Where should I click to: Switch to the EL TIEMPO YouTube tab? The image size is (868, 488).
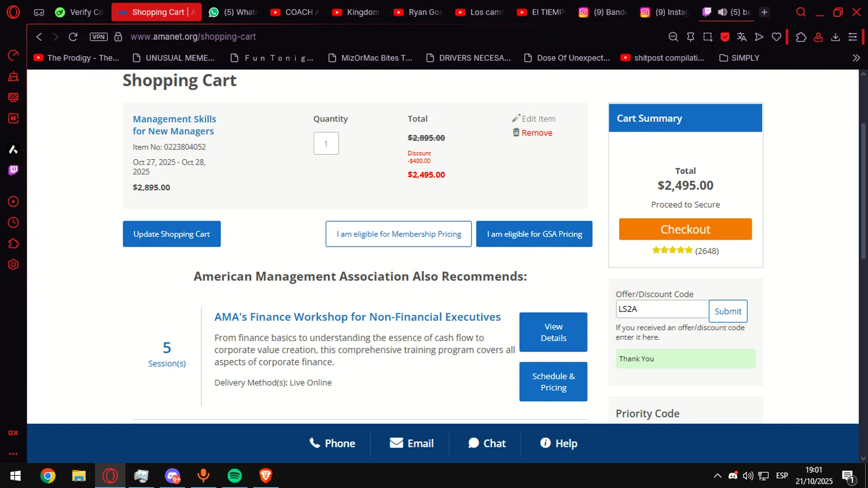[541, 12]
